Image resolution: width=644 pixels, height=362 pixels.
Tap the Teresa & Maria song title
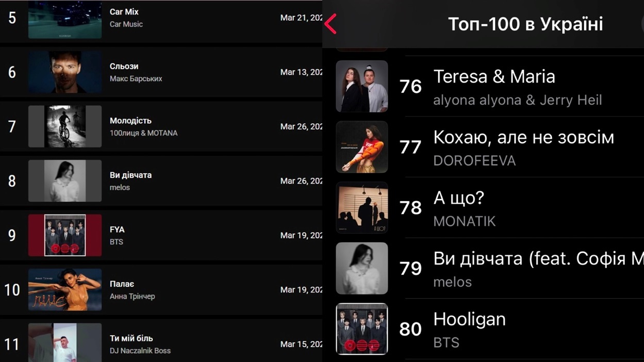494,77
